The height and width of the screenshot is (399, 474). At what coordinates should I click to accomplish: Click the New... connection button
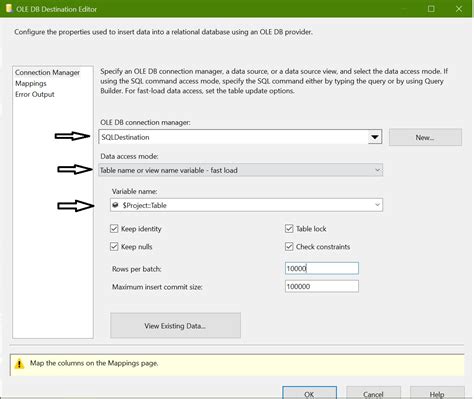[x=425, y=137]
